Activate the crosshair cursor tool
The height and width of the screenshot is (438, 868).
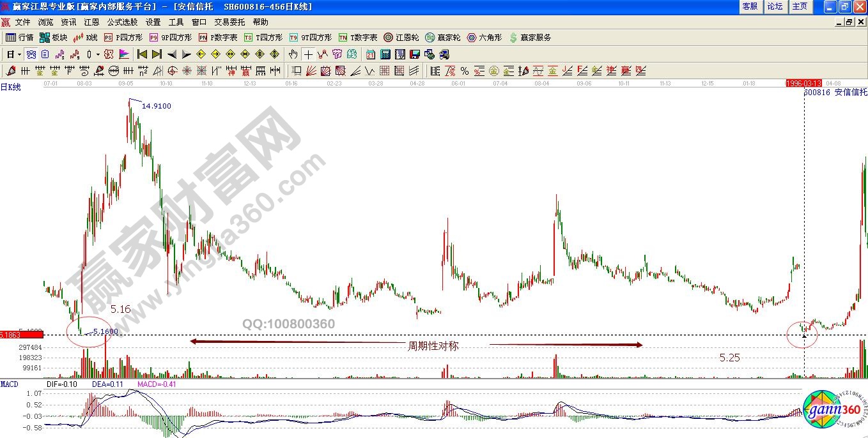click(308, 54)
